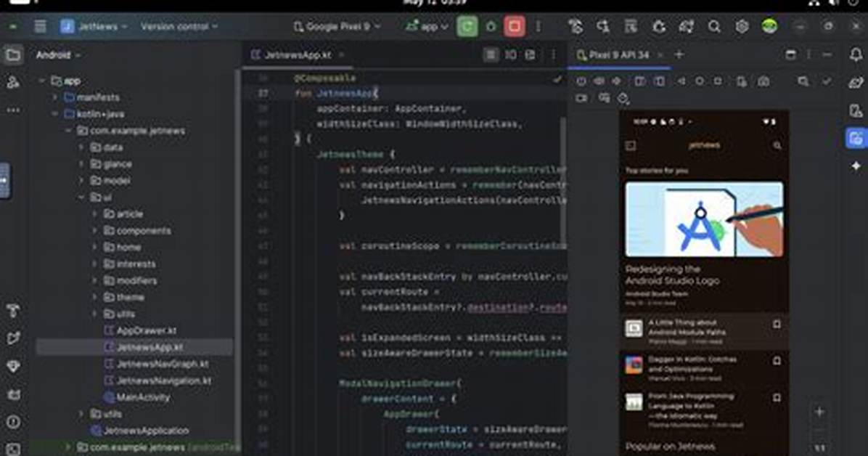
Task: Close the JetnewsApp.kt tab
Action: click(x=342, y=55)
